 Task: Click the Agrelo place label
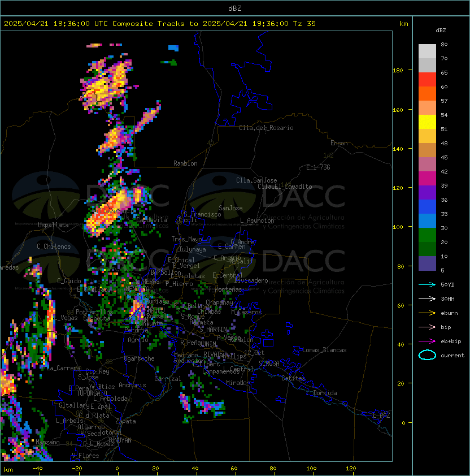pyautogui.click(x=138, y=340)
